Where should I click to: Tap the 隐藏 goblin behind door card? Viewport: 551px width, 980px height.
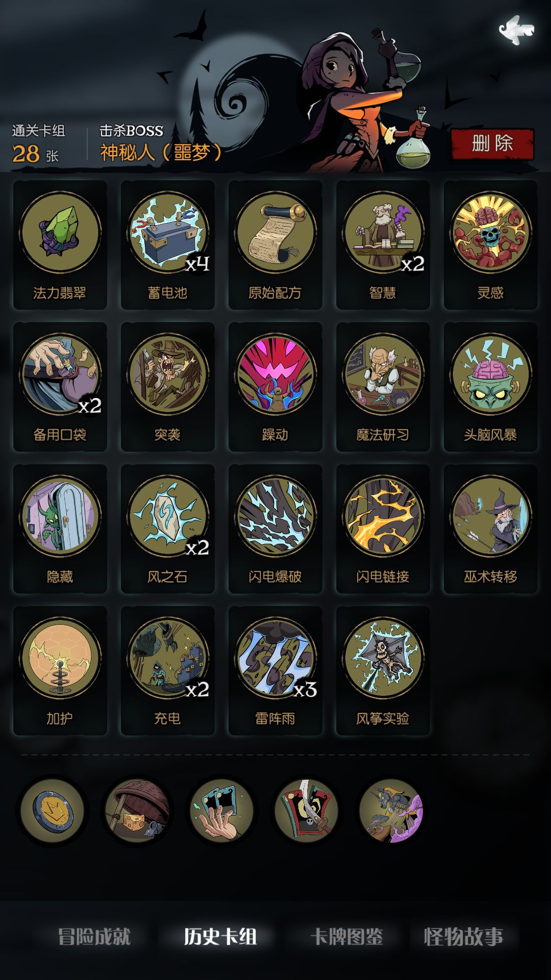point(60,529)
